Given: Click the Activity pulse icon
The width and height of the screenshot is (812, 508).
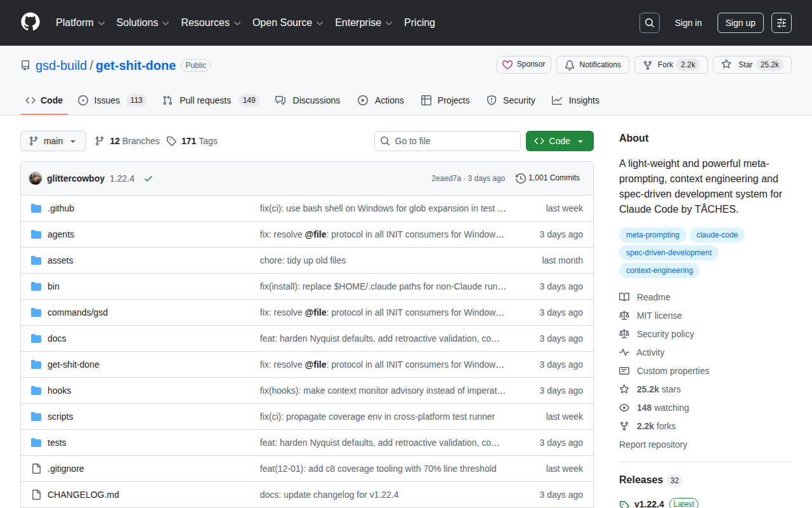Looking at the screenshot, I should (x=624, y=352).
